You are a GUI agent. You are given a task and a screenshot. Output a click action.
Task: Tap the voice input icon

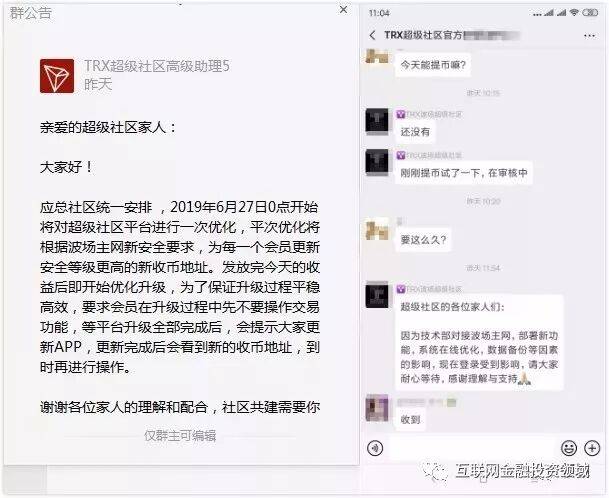pyautogui.click(x=375, y=448)
